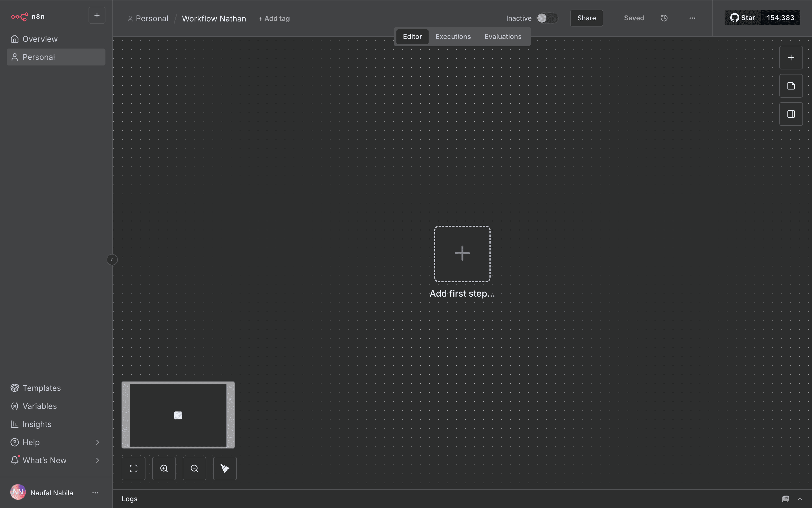
Task: Click the NN user avatar
Action: pyautogui.click(x=18, y=492)
